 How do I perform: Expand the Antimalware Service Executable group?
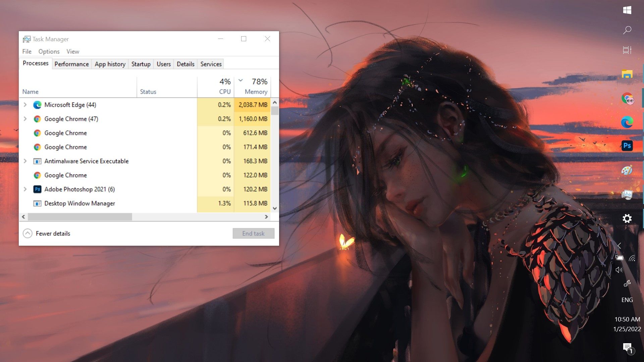[x=25, y=161]
